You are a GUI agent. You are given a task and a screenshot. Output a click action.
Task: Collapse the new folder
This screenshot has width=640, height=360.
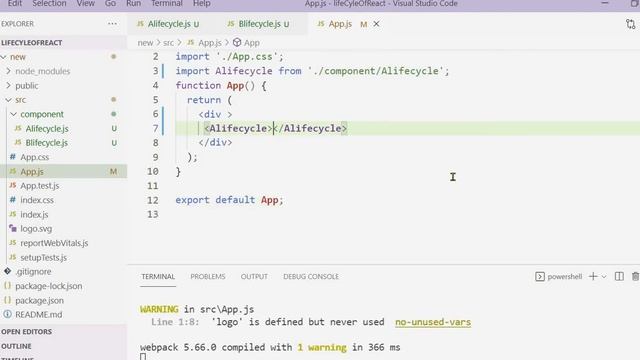4,57
